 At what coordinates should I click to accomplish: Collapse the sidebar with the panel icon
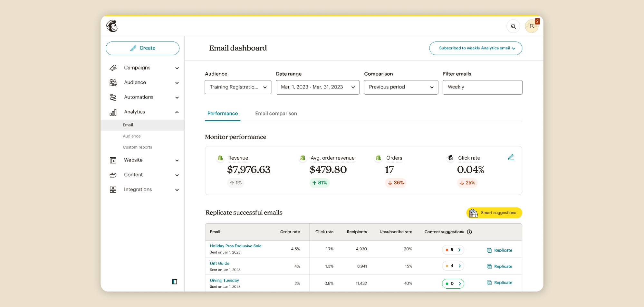[x=174, y=282]
